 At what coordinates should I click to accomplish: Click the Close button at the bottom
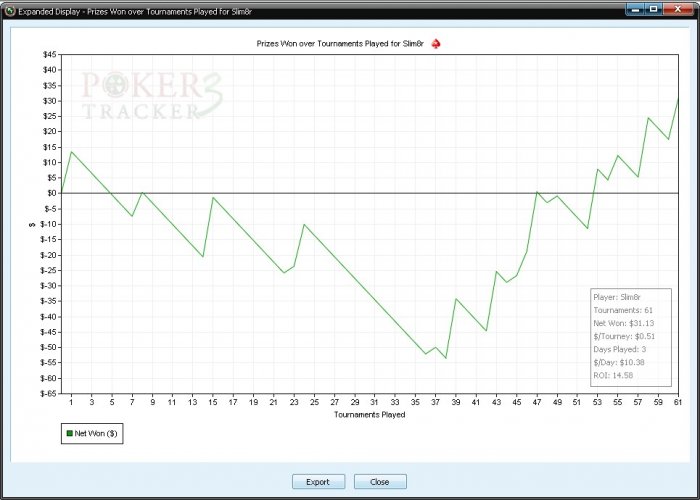tap(380, 482)
